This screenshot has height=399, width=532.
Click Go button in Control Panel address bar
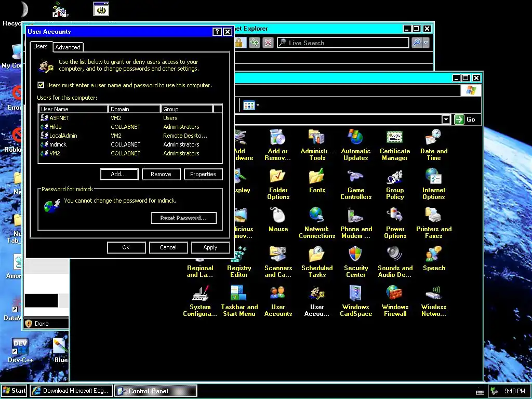465,119
